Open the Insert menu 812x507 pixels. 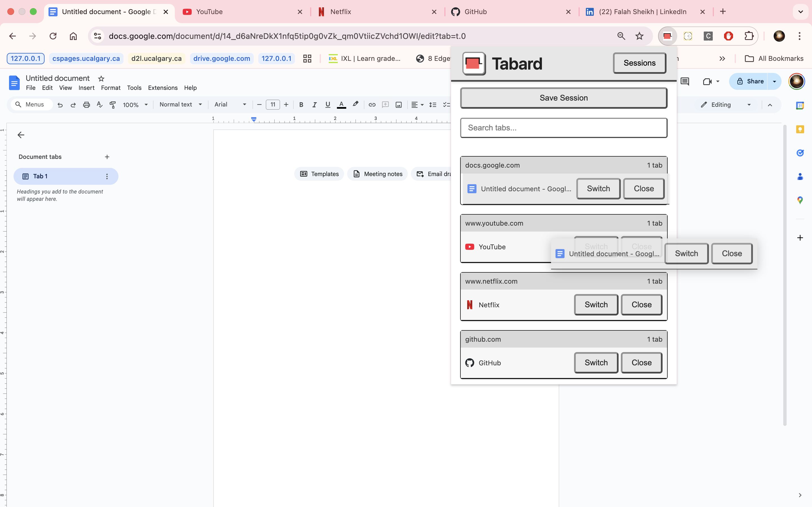click(86, 88)
